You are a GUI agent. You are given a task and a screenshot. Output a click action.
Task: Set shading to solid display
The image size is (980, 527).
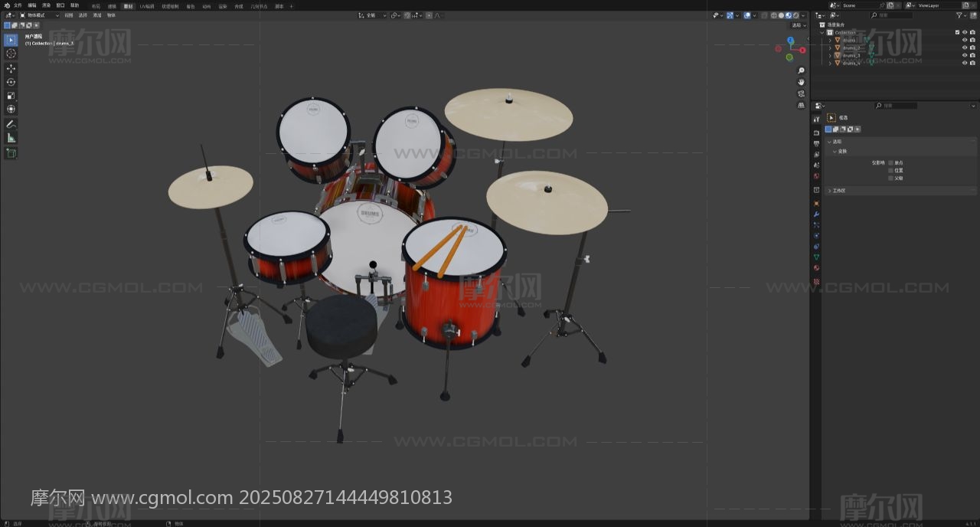782,15
